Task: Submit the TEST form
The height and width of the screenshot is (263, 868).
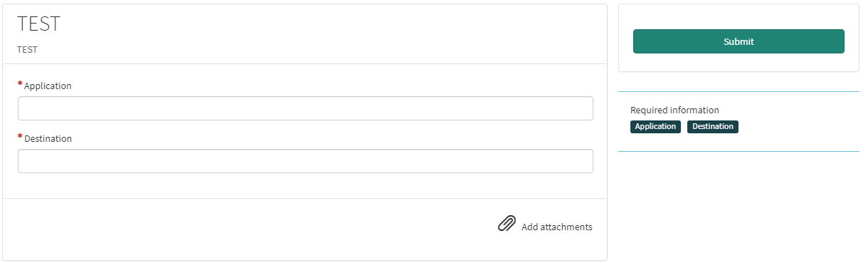Action: [x=739, y=41]
